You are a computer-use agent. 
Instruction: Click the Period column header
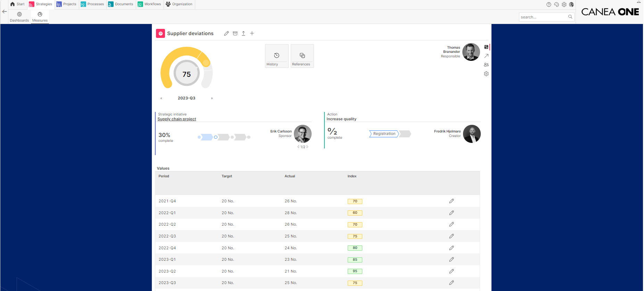tap(164, 176)
